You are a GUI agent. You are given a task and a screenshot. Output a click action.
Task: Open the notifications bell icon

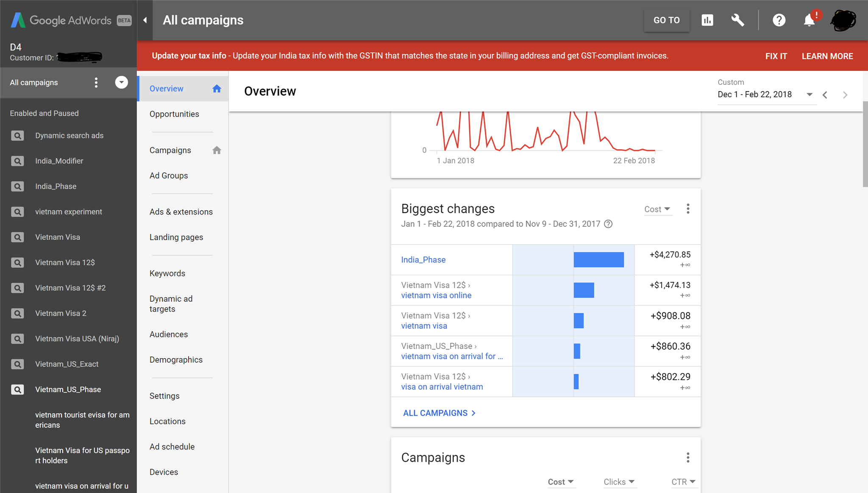pyautogui.click(x=809, y=20)
